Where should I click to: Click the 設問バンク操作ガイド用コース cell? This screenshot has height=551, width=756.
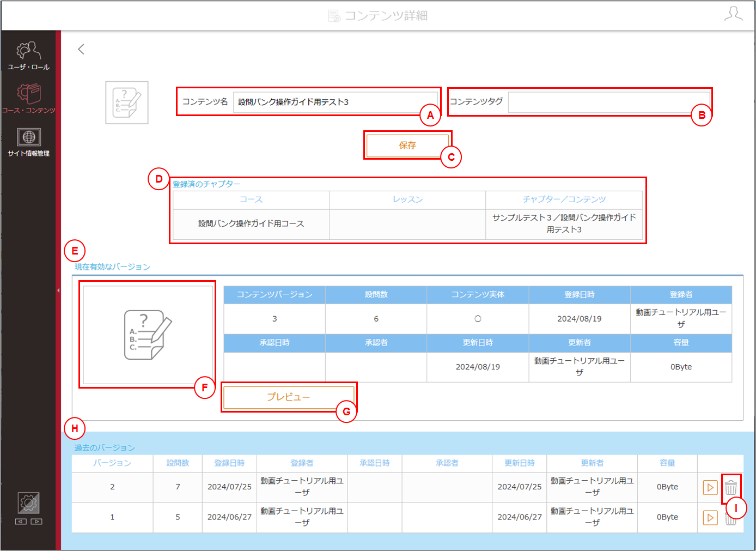[251, 224]
